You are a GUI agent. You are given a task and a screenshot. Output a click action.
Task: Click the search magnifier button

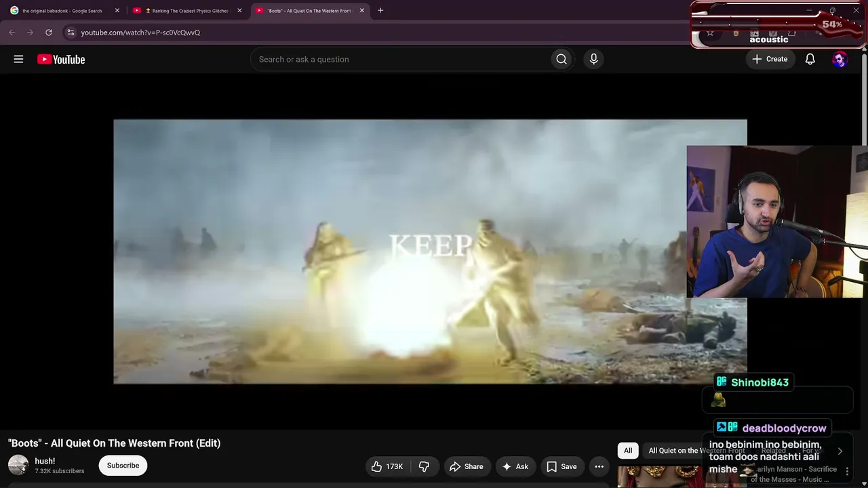tap(561, 59)
